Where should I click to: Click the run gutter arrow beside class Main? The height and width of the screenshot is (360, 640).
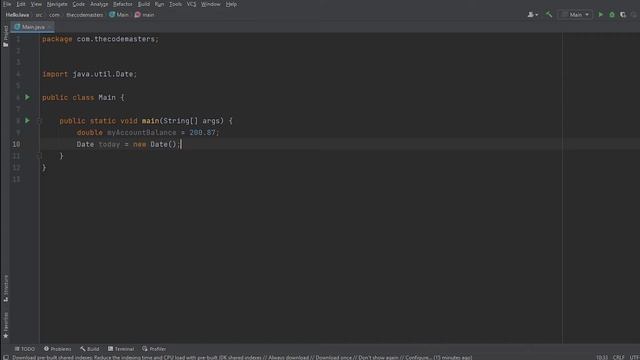tap(27, 97)
